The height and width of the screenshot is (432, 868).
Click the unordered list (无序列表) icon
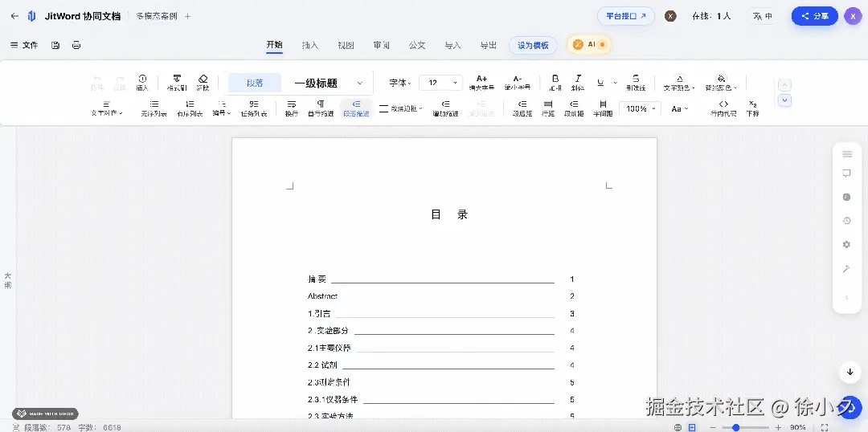[154, 104]
